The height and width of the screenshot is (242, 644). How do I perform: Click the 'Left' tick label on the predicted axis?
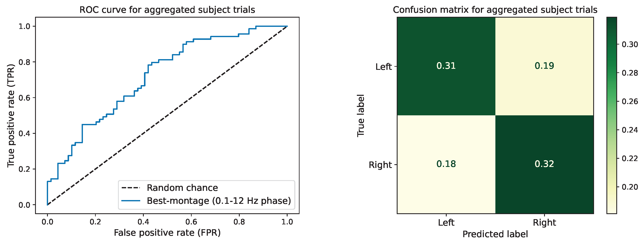446,222
